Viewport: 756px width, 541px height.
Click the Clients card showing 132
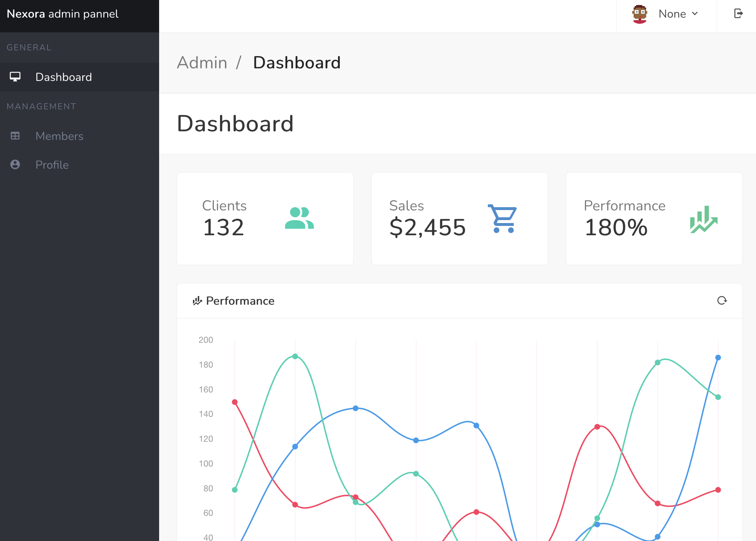pyautogui.click(x=265, y=219)
